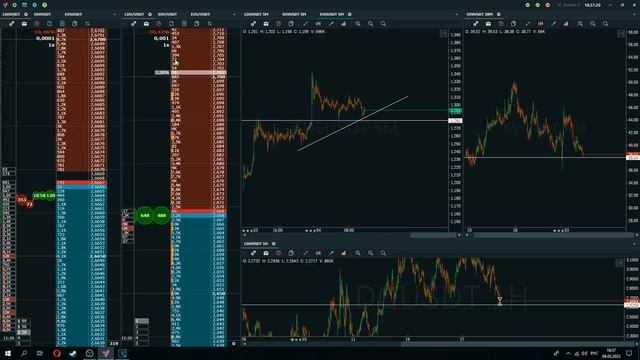
Task: Click the copy page icon in LDO/USDT order book toolbar
Action: (x=171, y=24)
